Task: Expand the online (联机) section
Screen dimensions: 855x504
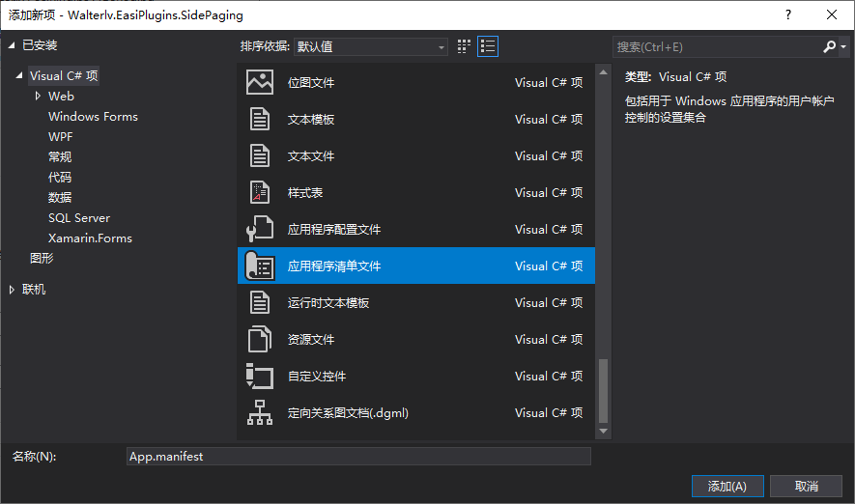Action: 13,290
